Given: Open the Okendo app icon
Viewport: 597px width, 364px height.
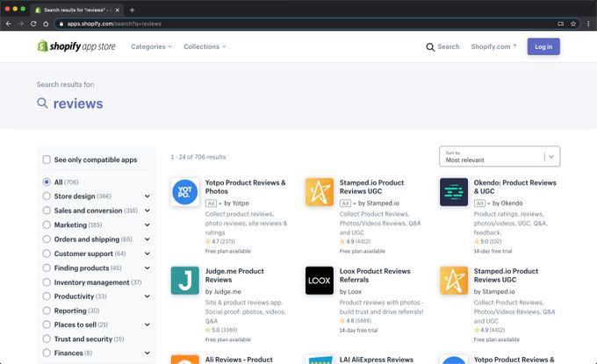Looking at the screenshot, I should [454, 192].
